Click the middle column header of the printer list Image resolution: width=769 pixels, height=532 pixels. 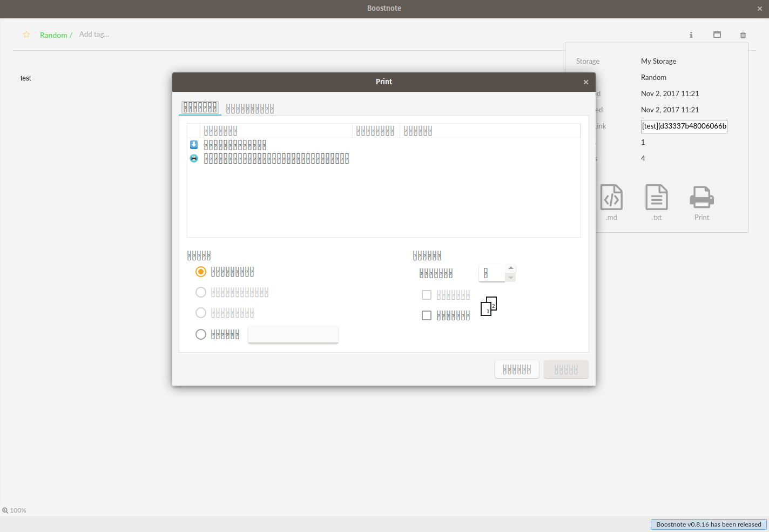tap(376, 131)
